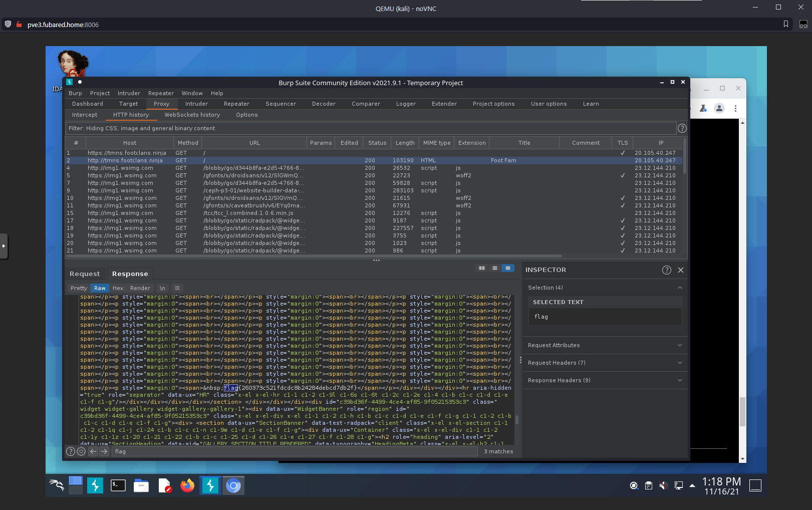Click the HTTP history vertical scrollbar

(x=685, y=156)
